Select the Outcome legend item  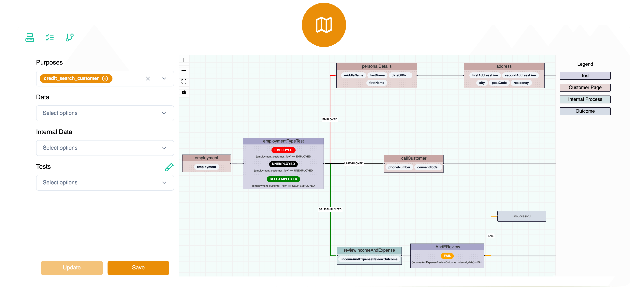pos(585,111)
